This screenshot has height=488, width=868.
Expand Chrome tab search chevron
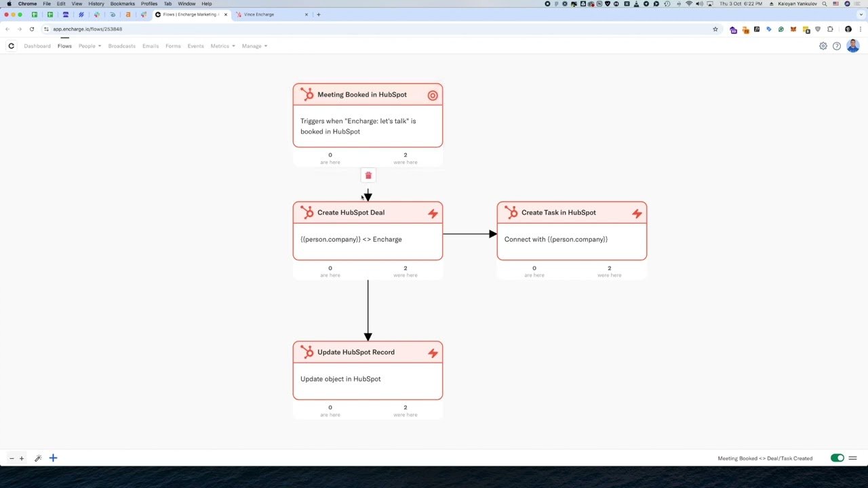[860, 14]
